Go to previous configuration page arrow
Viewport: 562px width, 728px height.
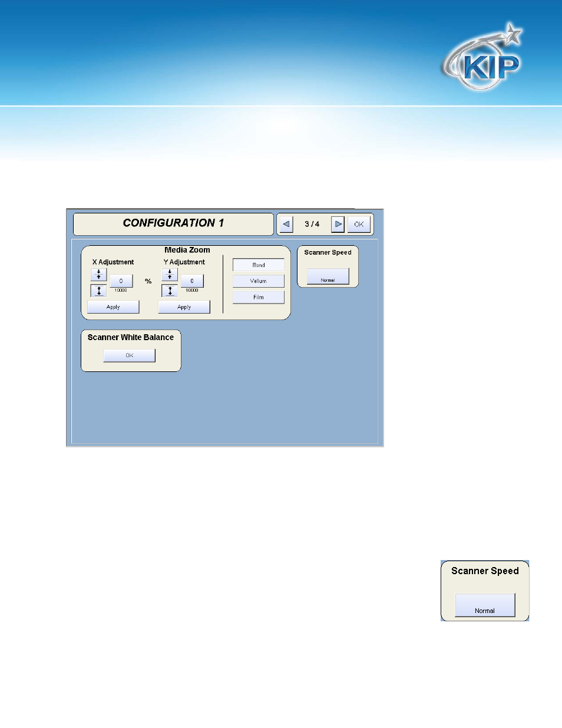pos(286,224)
